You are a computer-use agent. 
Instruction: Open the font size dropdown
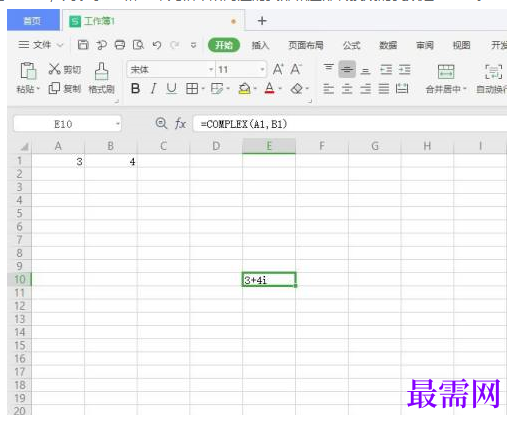pyautogui.click(x=262, y=69)
